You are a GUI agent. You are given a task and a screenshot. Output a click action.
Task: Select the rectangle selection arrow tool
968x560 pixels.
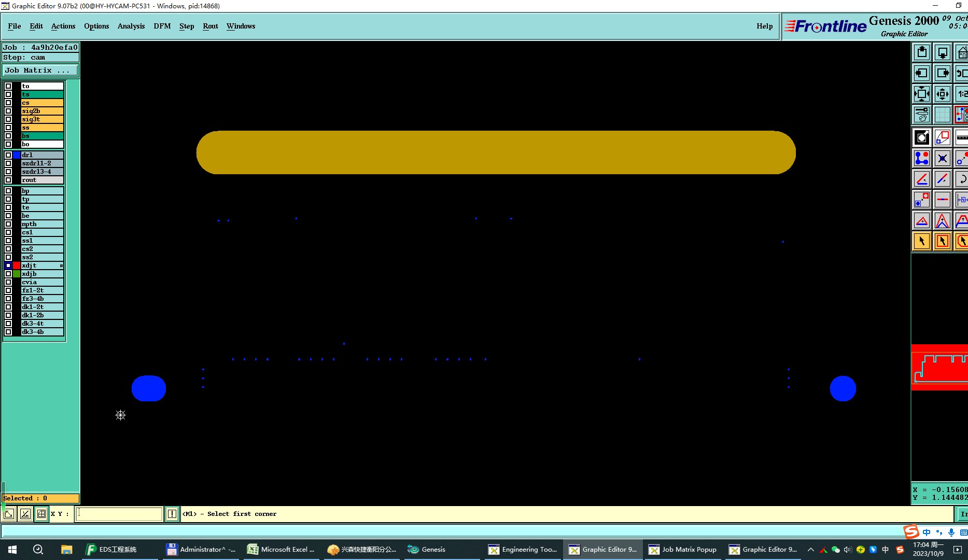(x=943, y=241)
